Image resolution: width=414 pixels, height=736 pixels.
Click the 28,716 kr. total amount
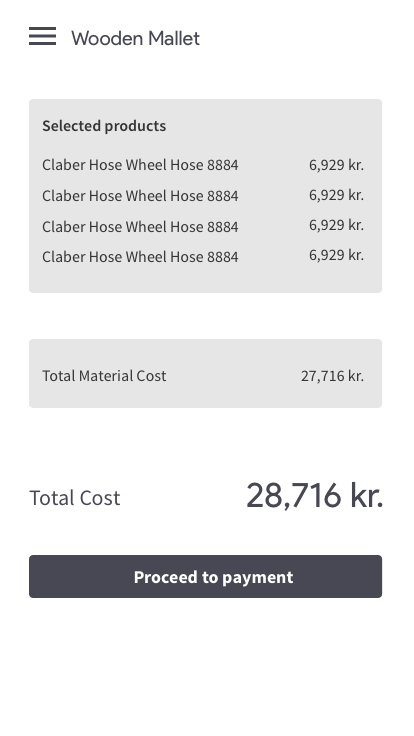click(x=314, y=496)
